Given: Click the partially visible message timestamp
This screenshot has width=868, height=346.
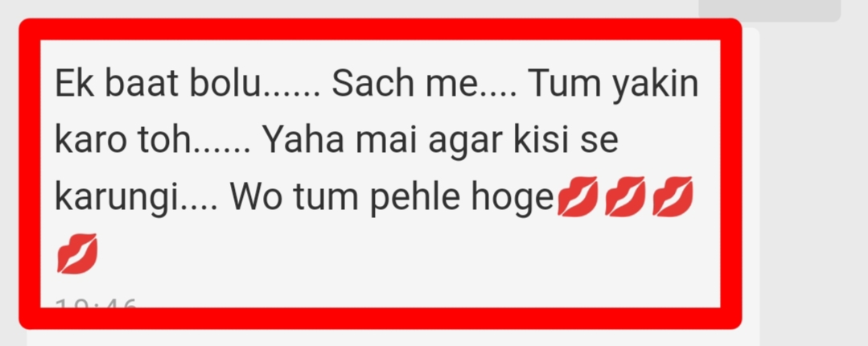Looking at the screenshot, I should [96, 303].
